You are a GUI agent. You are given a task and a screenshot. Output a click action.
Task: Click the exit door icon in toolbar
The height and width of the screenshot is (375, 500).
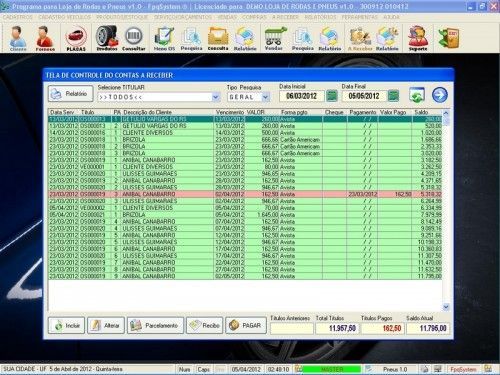pyautogui.click(x=449, y=38)
